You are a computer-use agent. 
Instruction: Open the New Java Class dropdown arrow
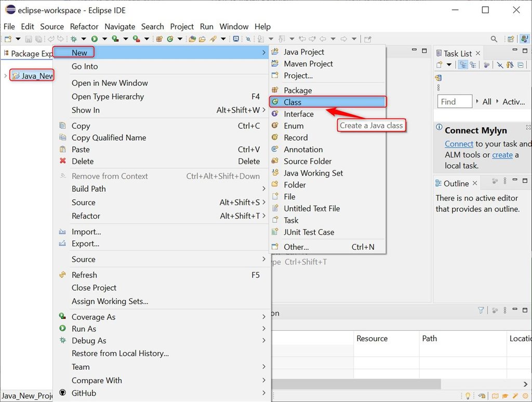[180, 39]
